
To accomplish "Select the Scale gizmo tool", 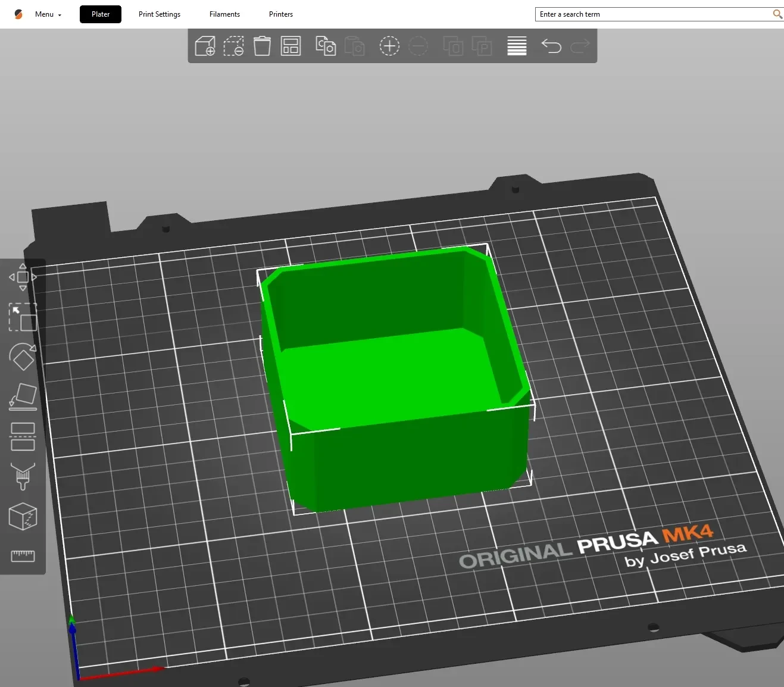I will click(23, 317).
